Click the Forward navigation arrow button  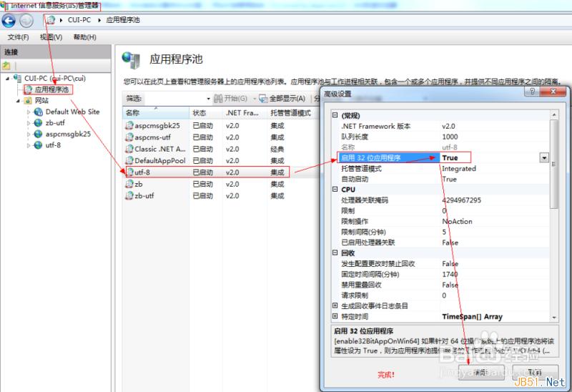click(x=26, y=20)
